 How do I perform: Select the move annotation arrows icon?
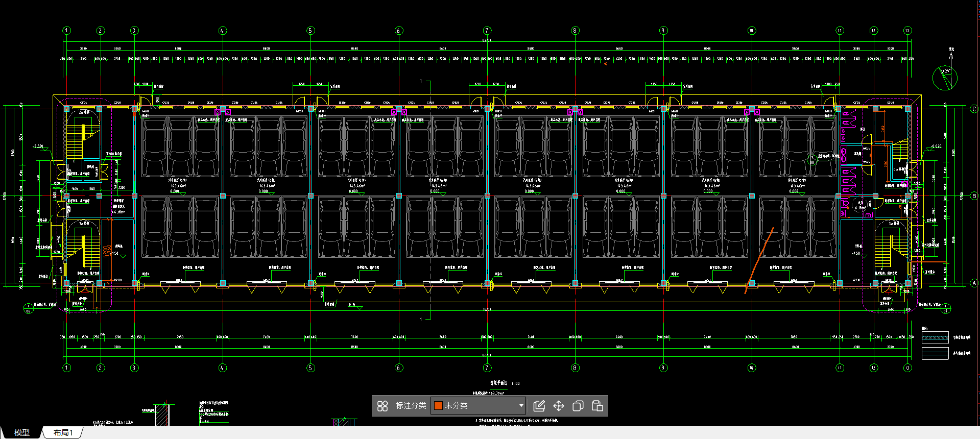pos(559,406)
